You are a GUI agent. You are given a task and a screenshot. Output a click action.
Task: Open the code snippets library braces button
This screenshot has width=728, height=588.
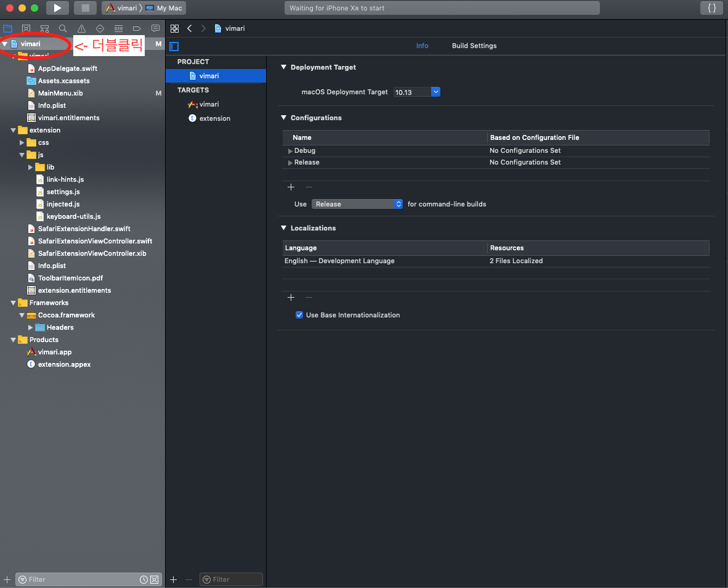pos(711,8)
